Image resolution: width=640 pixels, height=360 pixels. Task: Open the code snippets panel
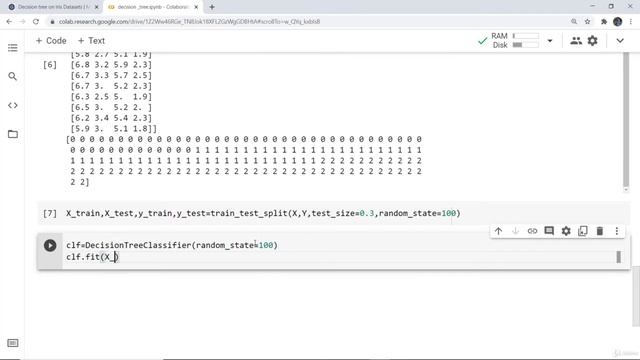click(x=13, y=105)
